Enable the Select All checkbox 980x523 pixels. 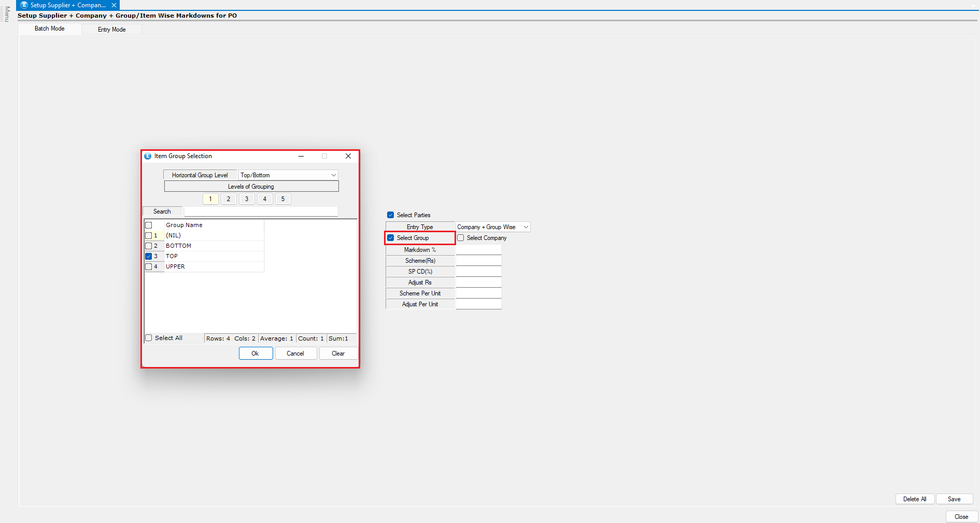(x=149, y=338)
